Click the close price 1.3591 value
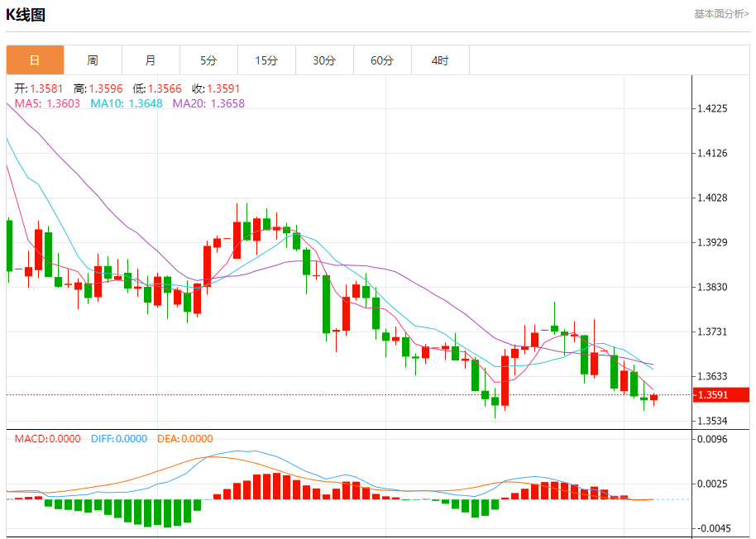The width and height of the screenshot is (756, 539). click(x=223, y=88)
